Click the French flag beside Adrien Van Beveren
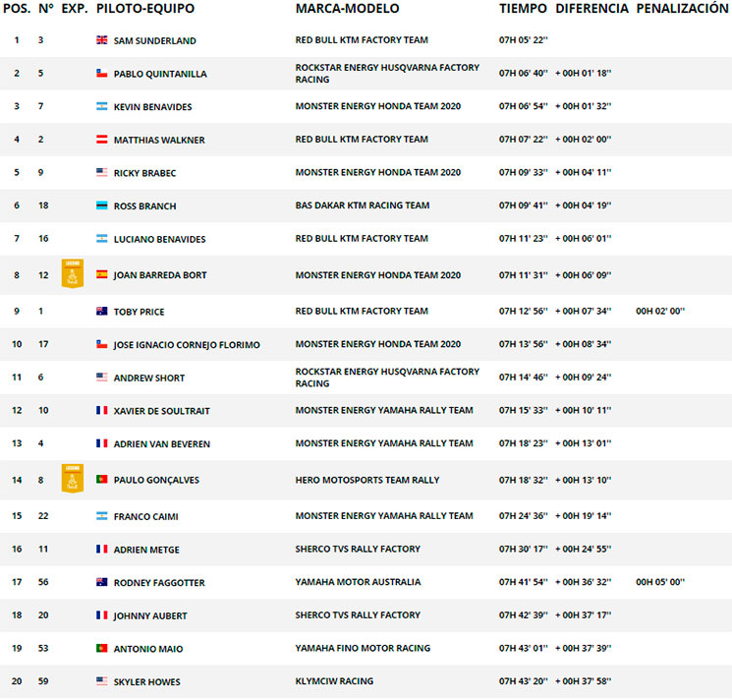 click(x=102, y=443)
